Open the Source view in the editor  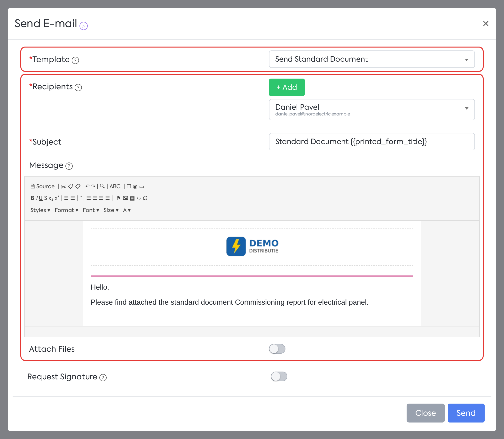[x=43, y=187]
